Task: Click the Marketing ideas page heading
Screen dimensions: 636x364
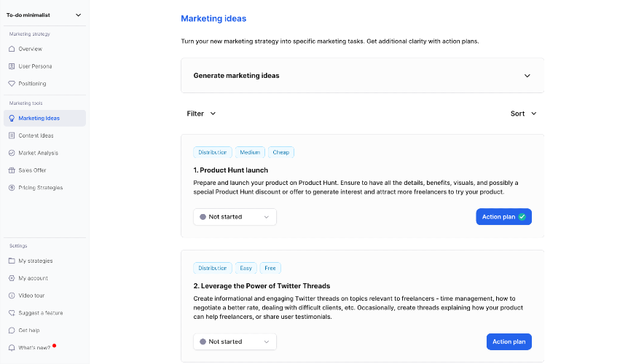Action: [213, 19]
